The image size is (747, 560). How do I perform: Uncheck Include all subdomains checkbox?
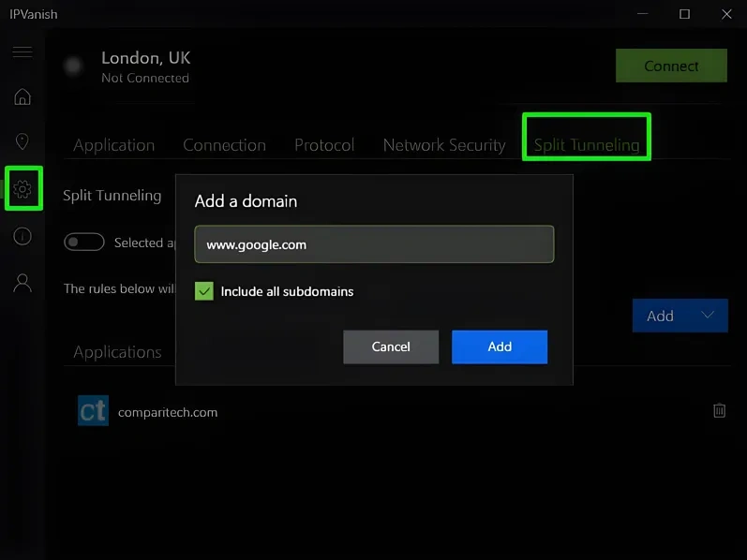click(204, 291)
